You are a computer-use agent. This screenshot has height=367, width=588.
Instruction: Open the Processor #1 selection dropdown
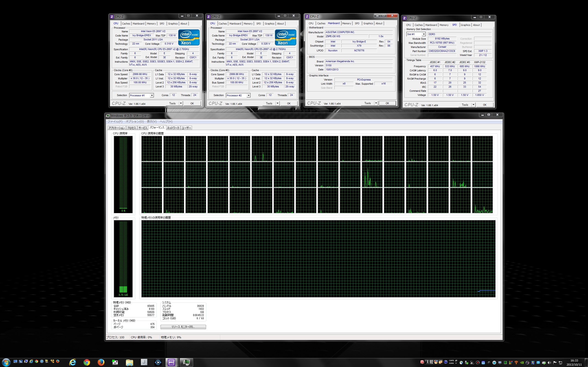[152, 95]
